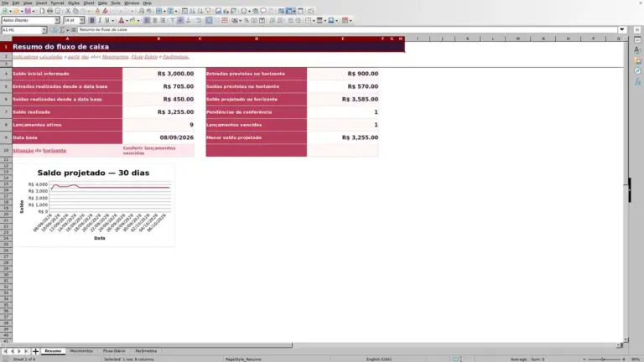Switch to the Movimentos sheet tab

tap(81, 351)
